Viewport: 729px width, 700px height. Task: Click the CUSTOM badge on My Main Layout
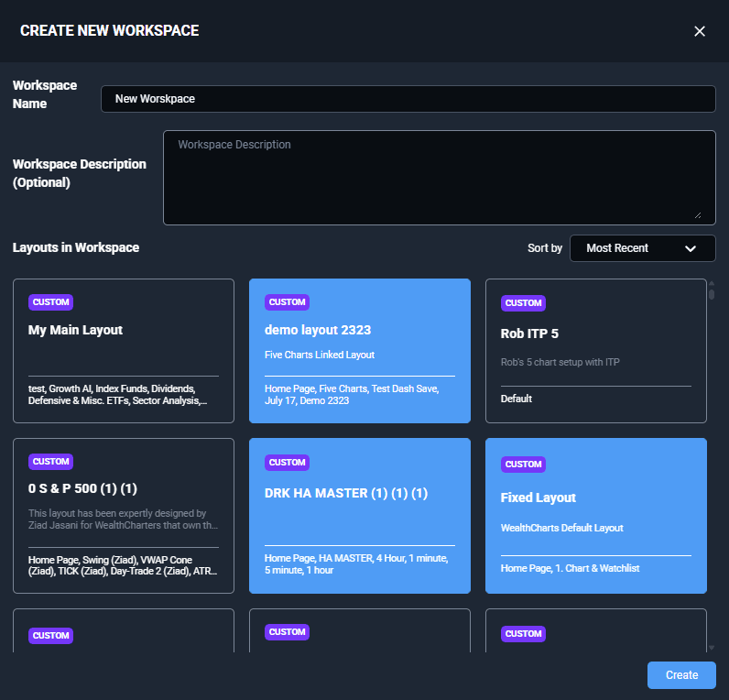click(x=50, y=302)
